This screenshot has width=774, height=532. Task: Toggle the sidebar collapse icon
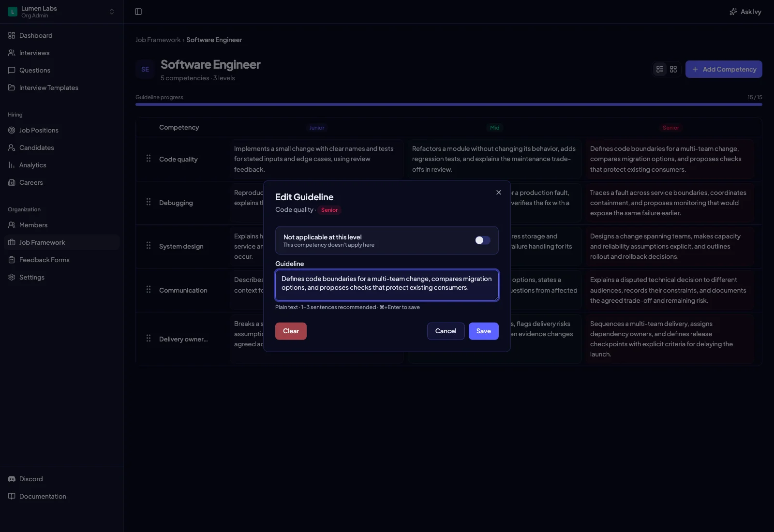point(138,12)
